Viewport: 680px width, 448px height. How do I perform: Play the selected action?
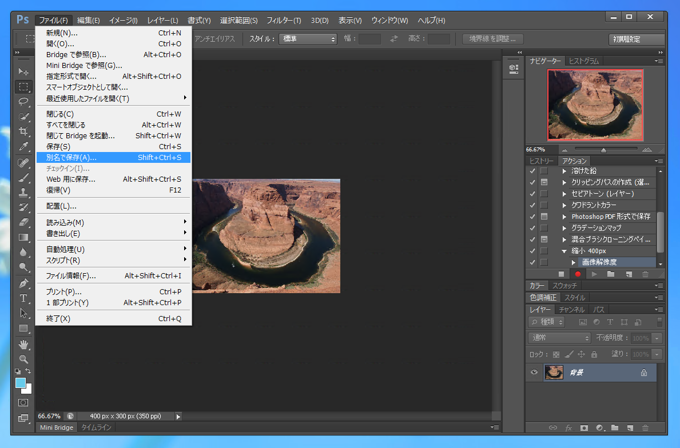[x=594, y=274]
